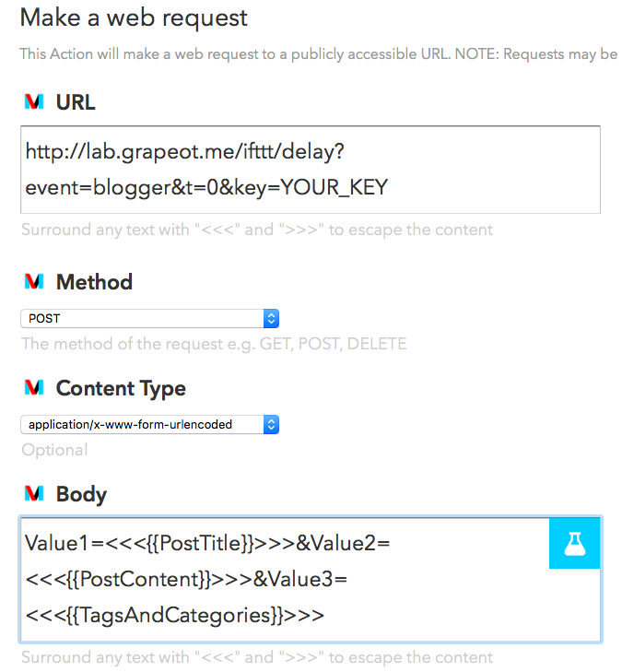
Task: Click the PostContent line in the Body field
Action: pyautogui.click(x=186, y=580)
